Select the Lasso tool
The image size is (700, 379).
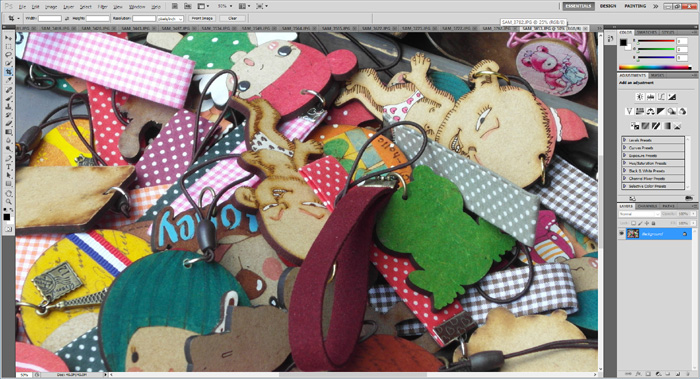click(x=8, y=55)
